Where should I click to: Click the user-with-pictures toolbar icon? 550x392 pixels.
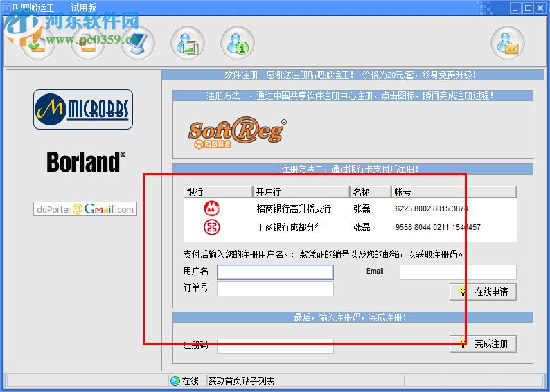187,43
